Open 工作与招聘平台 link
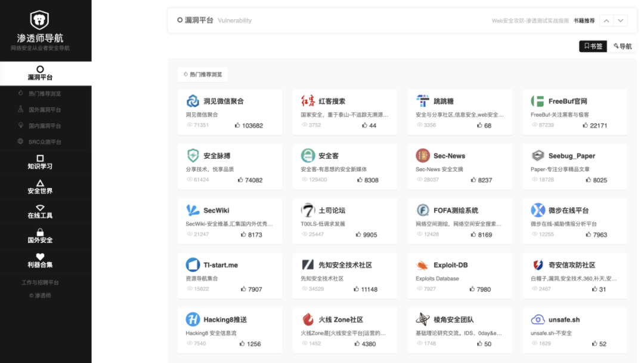This screenshot has height=363, width=644. pyautogui.click(x=41, y=282)
